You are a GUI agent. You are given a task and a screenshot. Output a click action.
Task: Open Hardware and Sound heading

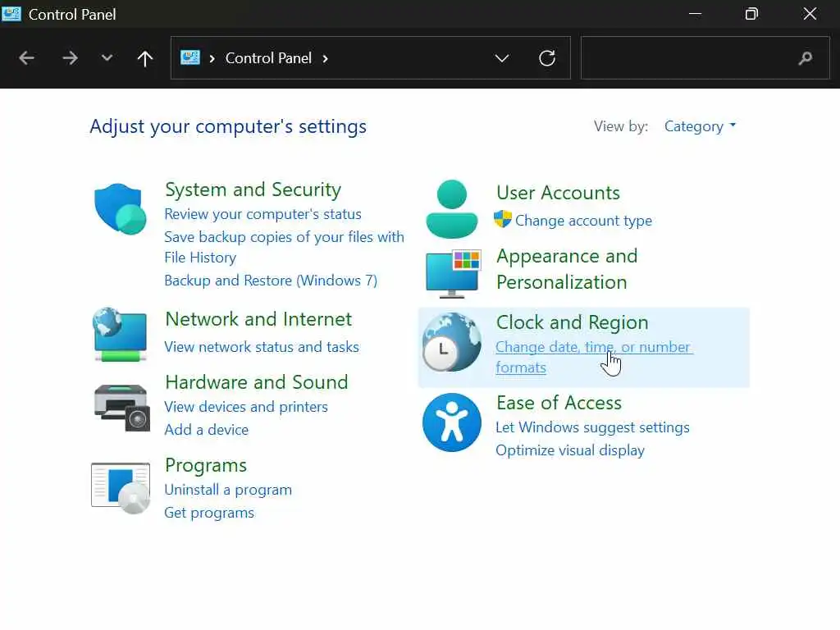point(257,382)
